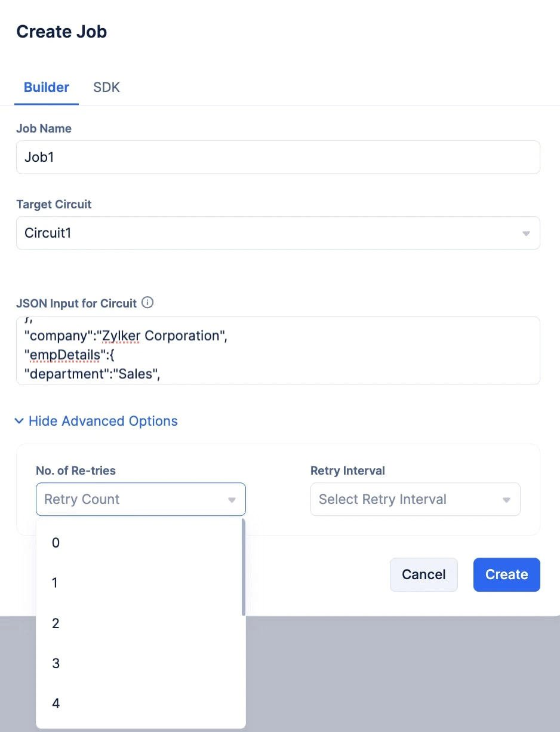Click the Retry Count dropdown arrow
Image resolution: width=560 pixels, height=732 pixels.
pyautogui.click(x=232, y=500)
